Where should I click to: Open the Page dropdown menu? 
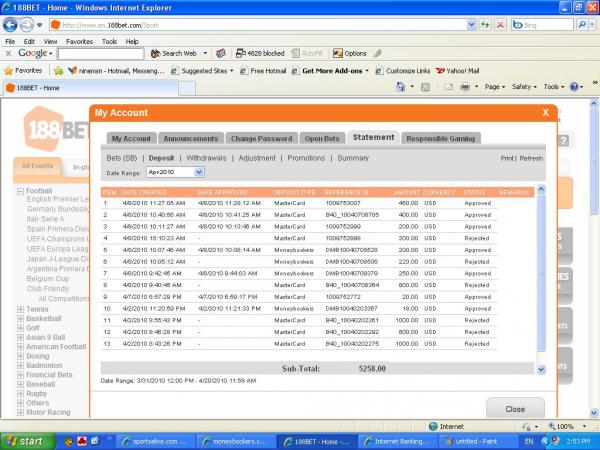[494, 87]
